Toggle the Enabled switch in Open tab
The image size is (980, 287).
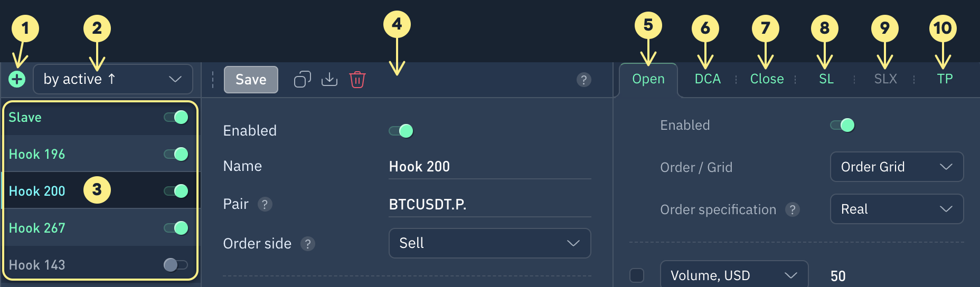click(843, 125)
